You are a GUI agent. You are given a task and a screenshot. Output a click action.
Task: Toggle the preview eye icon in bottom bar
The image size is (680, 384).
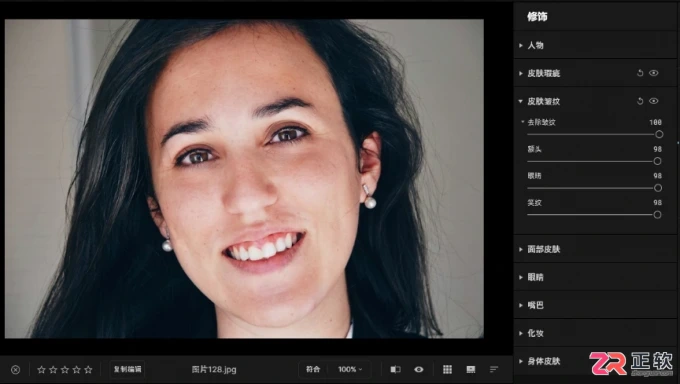418,369
